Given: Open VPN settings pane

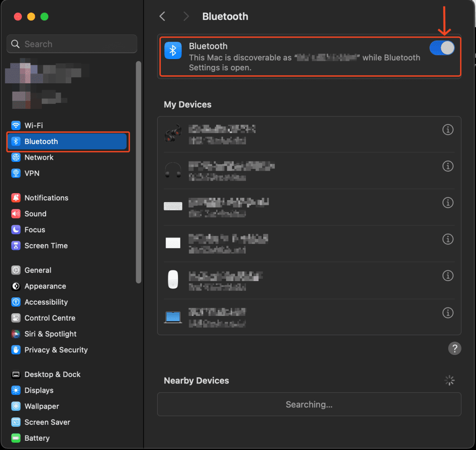Looking at the screenshot, I should (x=32, y=173).
